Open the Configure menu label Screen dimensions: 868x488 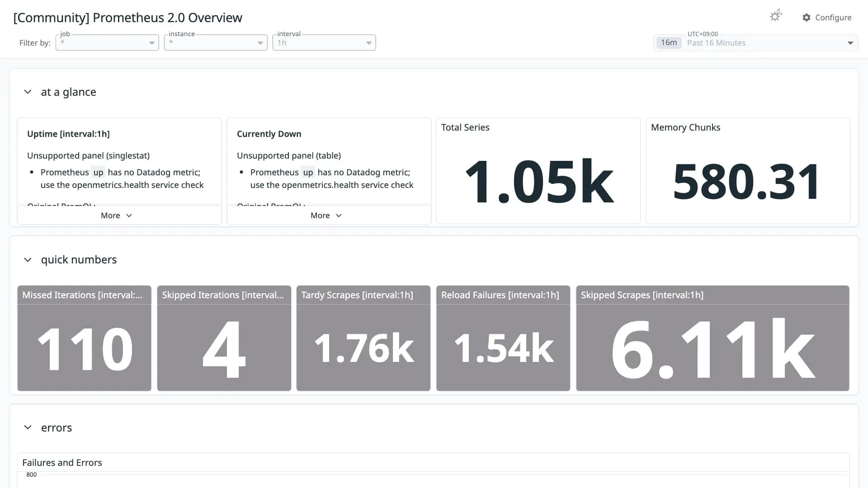tap(833, 18)
